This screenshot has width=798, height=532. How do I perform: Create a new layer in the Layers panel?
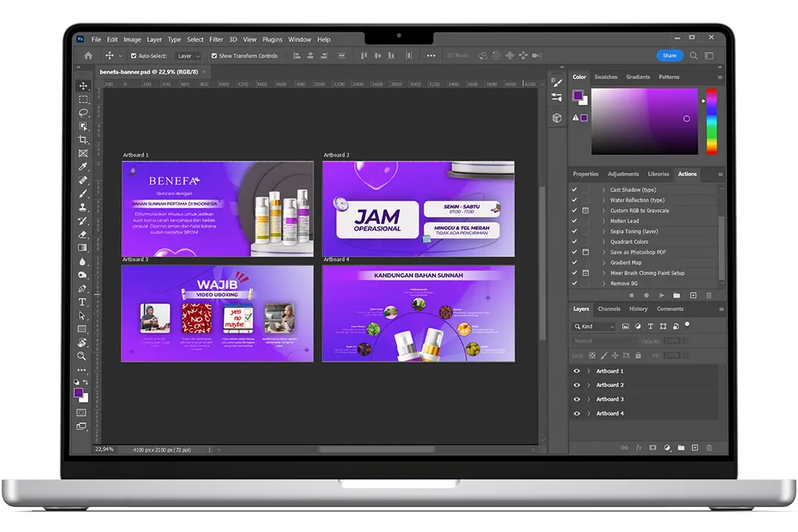pyautogui.click(x=694, y=447)
